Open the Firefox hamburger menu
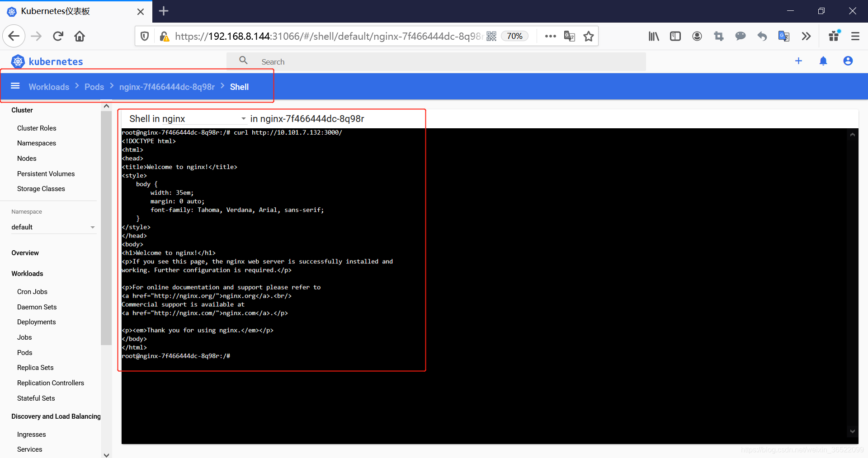Screen dimensions: 868x458 click(855, 36)
